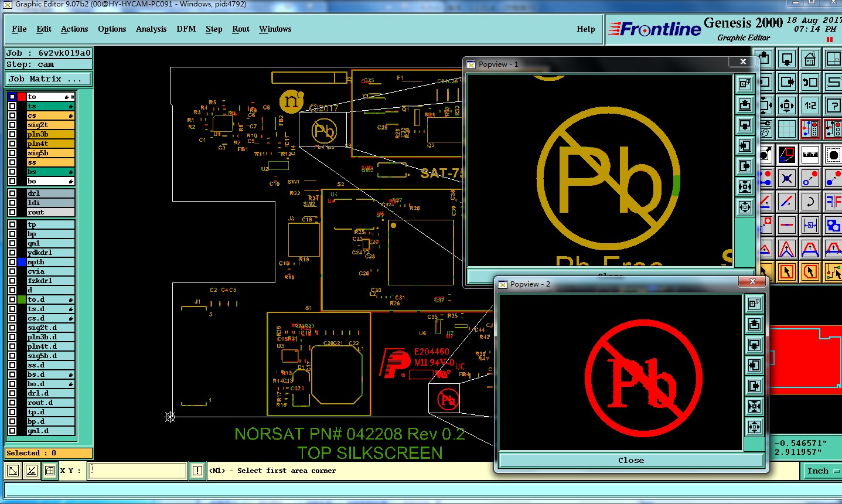
Task: Open the Help menu
Action: tap(586, 29)
